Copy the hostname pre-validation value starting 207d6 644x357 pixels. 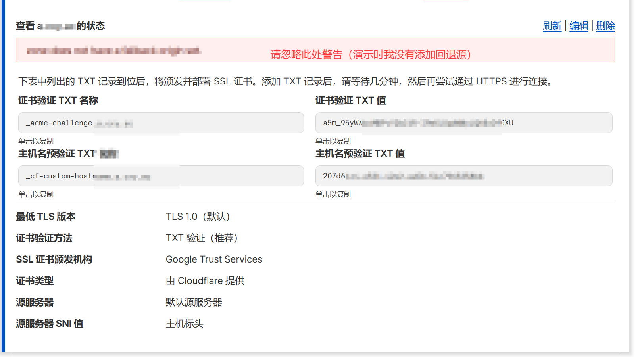pyautogui.click(x=463, y=176)
